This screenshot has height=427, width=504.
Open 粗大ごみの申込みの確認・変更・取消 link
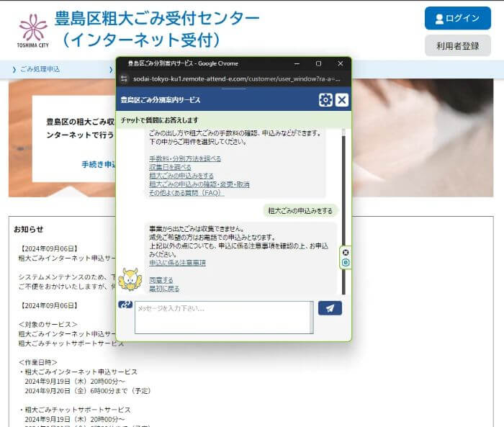point(199,184)
